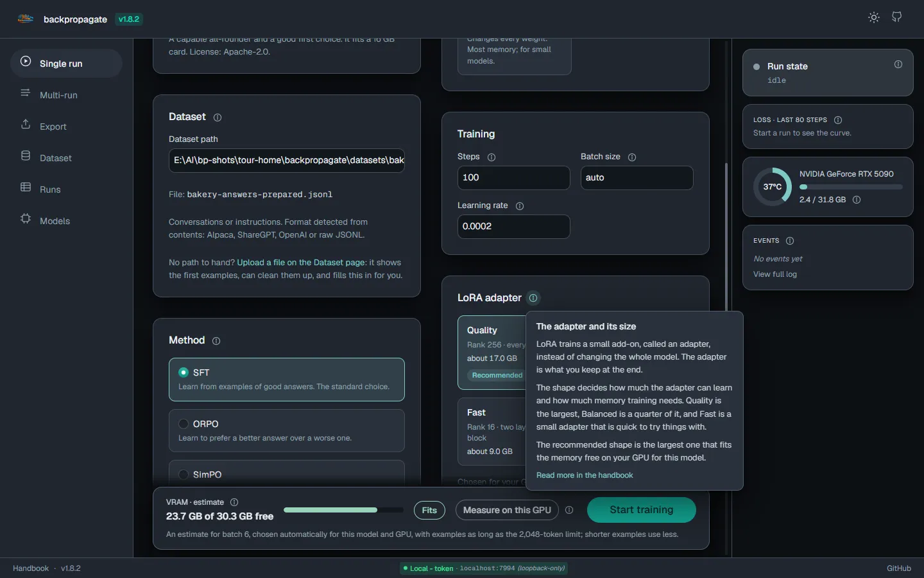Click the VRAM estimate progress bar
924x578 pixels.
[343, 510]
